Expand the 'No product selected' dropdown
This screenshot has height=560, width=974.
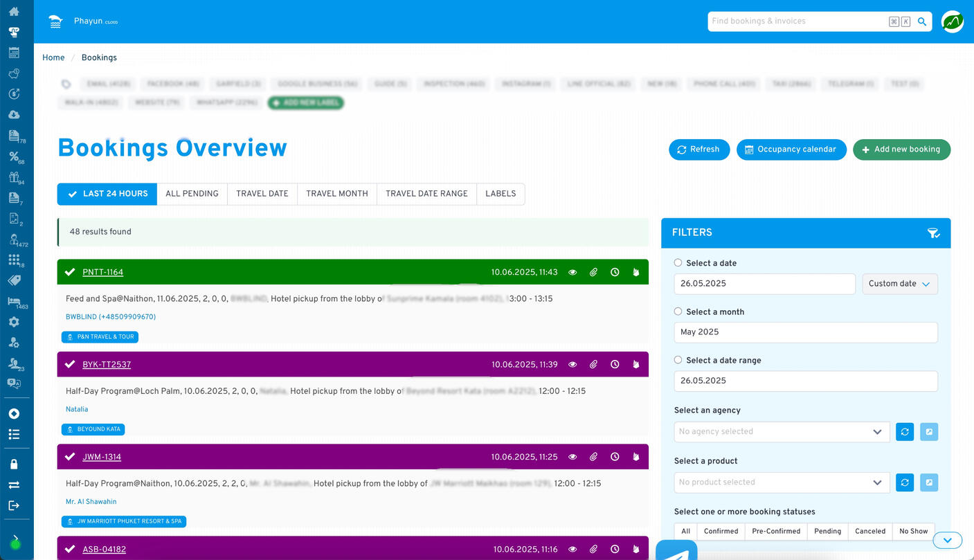click(x=781, y=482)
